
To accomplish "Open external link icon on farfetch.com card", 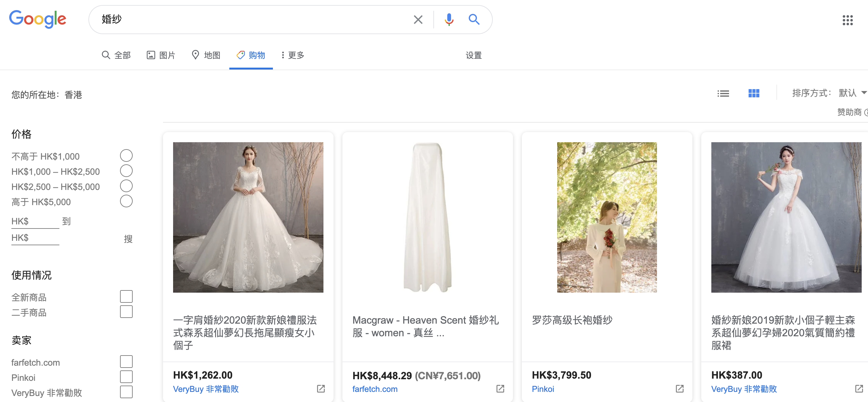I will coord(500,388).
